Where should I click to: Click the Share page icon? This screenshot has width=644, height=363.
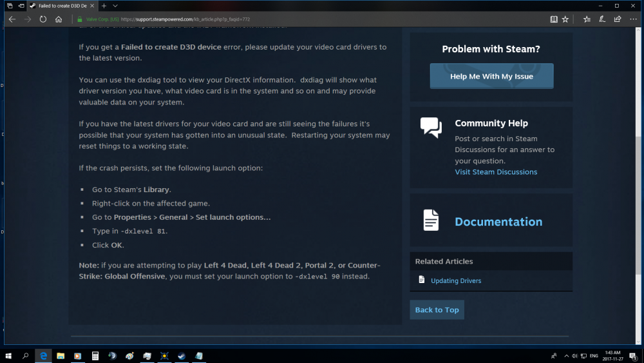click(618, 19)
